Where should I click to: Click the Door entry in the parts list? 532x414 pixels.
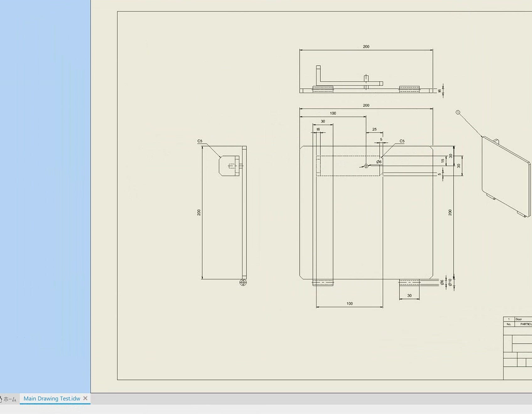[x=519, y=319]
